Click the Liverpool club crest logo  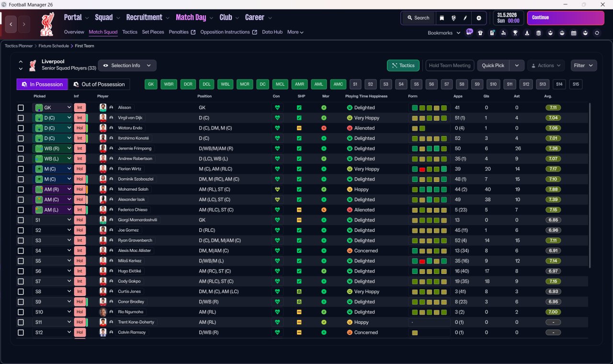click(x=47, y=24)
